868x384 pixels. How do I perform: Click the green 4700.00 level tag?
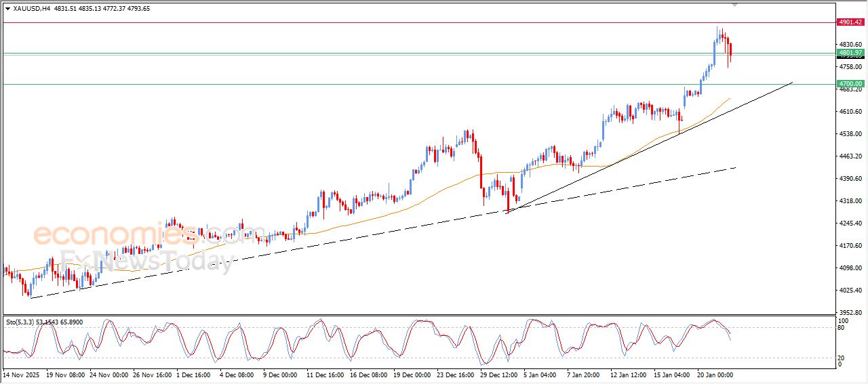[850, 84]
